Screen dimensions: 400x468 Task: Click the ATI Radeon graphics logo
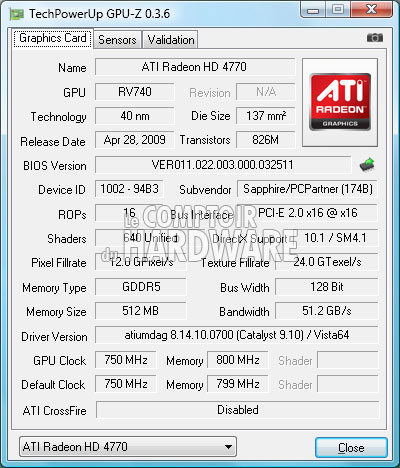(340, 102)
